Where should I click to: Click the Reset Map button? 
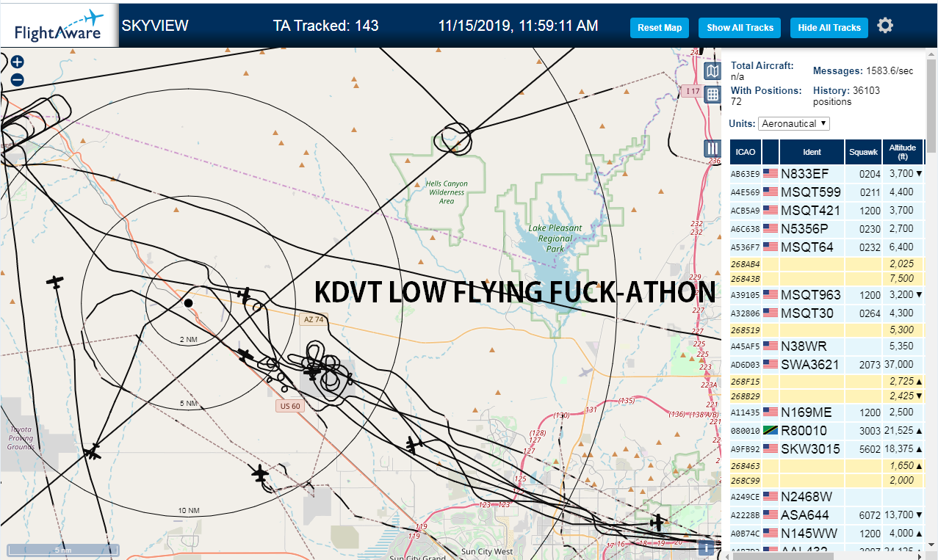tap(660, 28)
